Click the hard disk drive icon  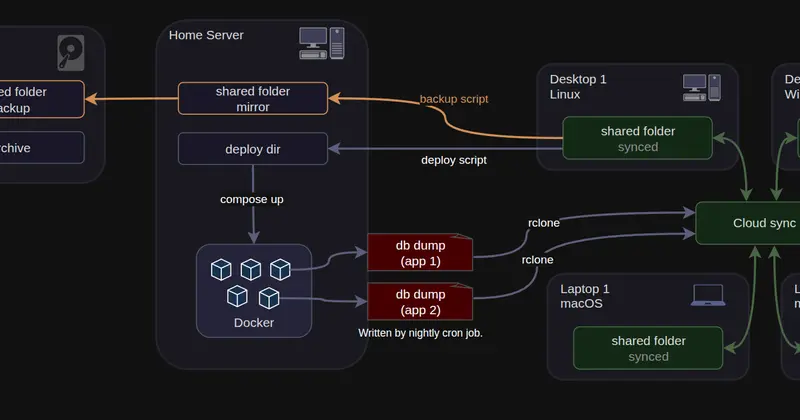pos(70,53)
